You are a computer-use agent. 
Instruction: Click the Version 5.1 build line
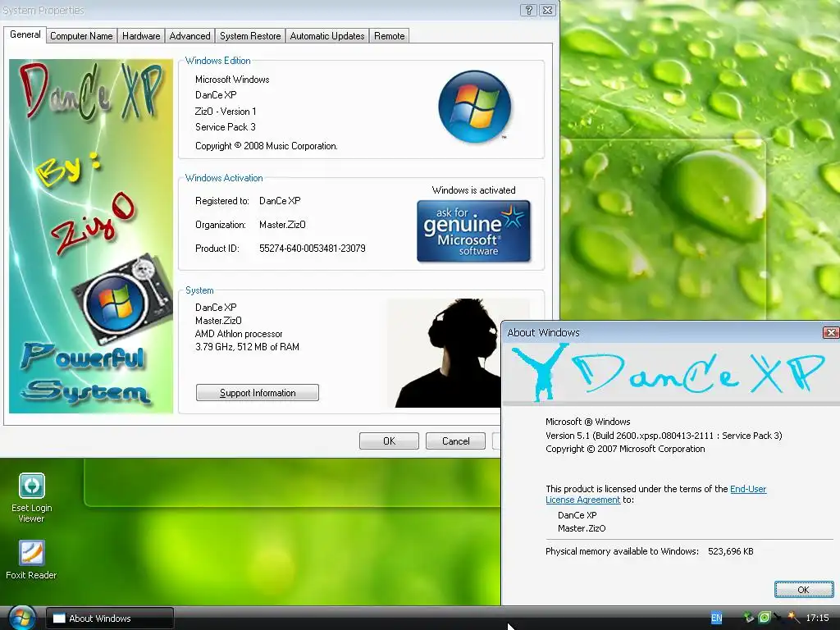tap(664, 436)
